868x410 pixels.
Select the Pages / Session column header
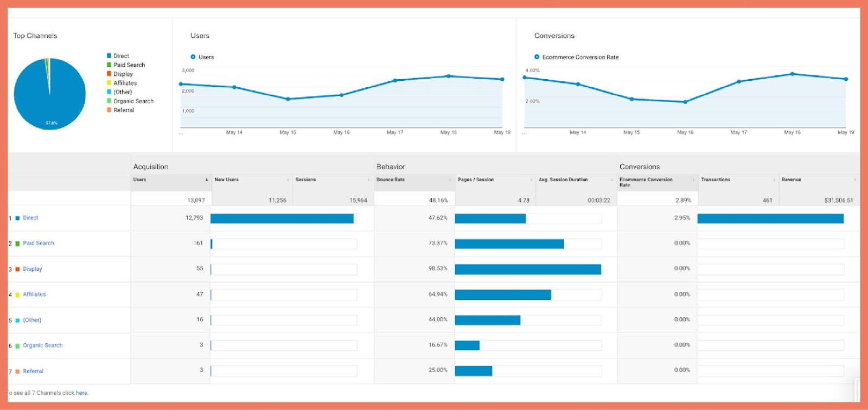click(476, 180)
